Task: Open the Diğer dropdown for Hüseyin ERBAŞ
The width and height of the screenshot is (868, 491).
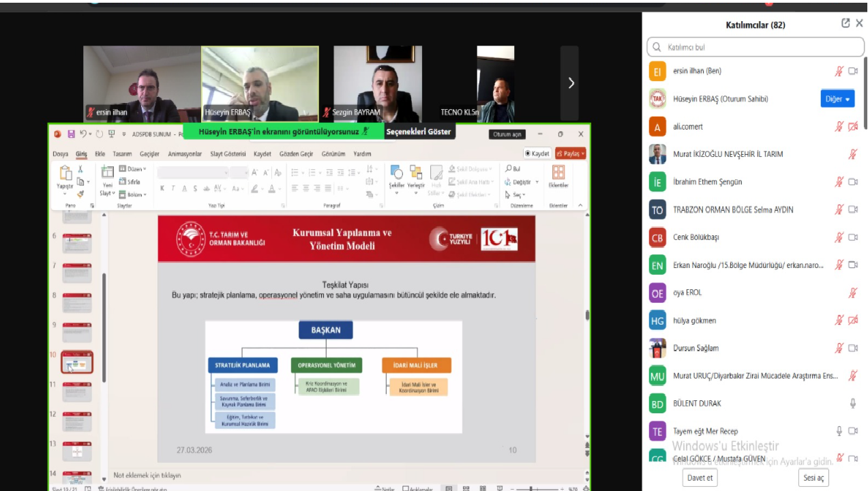Action: (837, 99)
